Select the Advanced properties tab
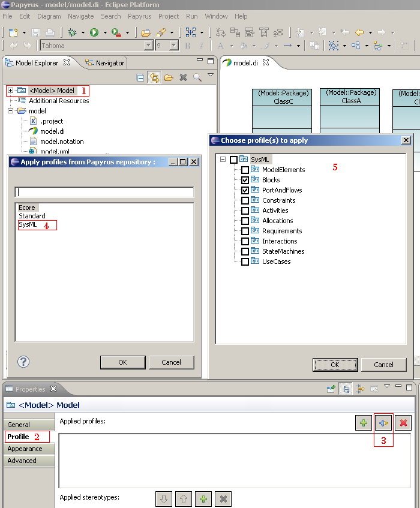Image resolution: width=420 pixels, height=508 pixels. pyautogui.click(x=29, y=461)
